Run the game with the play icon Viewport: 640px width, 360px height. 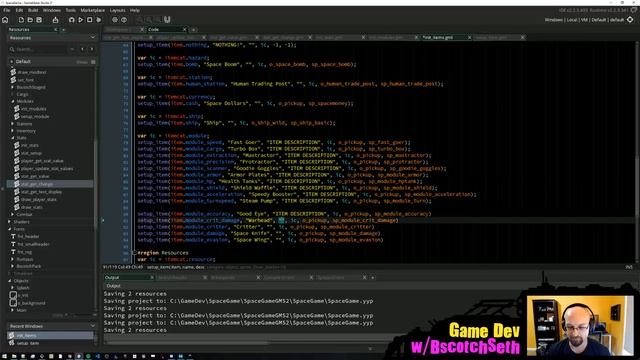click(81, 20)
